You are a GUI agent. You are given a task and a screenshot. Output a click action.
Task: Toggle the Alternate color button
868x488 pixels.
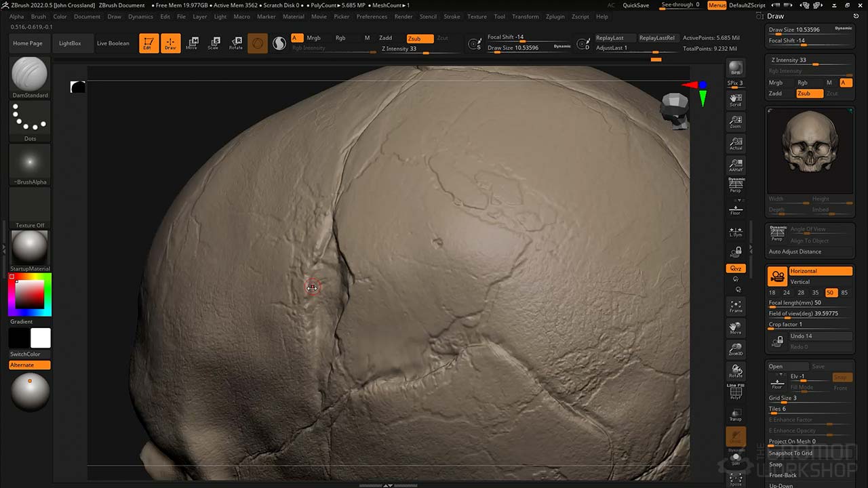[x=30, y=365]
